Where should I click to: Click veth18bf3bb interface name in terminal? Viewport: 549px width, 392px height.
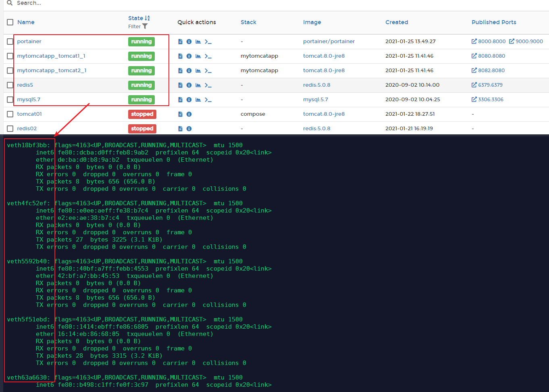(29, 145)
